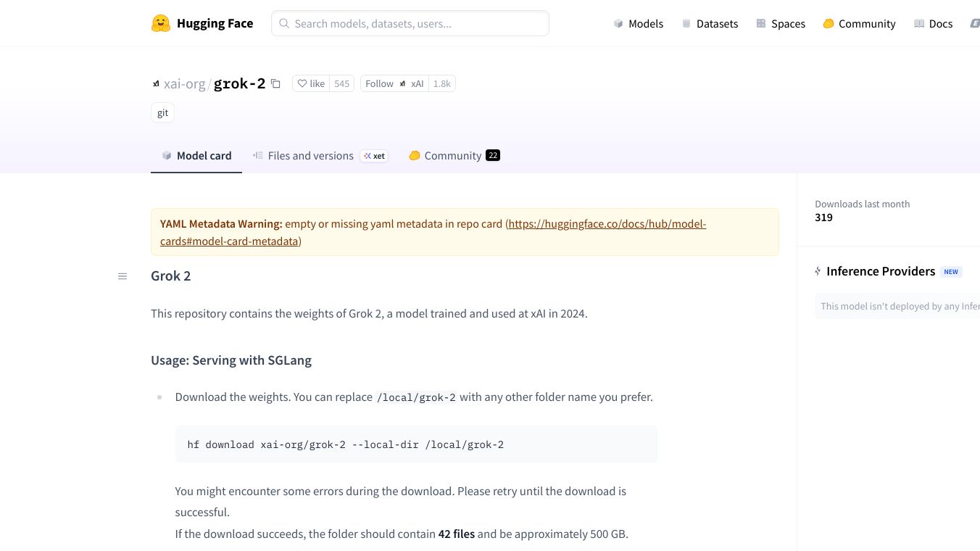Click the Docs book icon
The width and height of the screenshot is (980, 551).
[919, 24]
